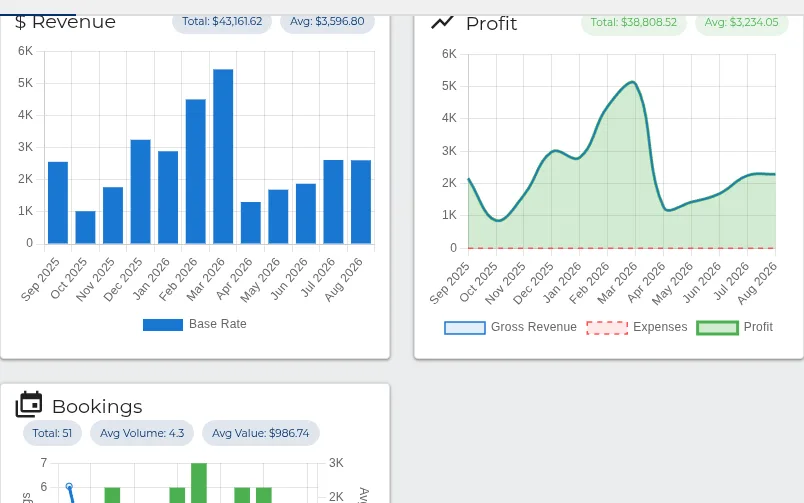Click the Bookings Total: 51 badge
Screen dimensions: 804x503
(x=52, y=433)
